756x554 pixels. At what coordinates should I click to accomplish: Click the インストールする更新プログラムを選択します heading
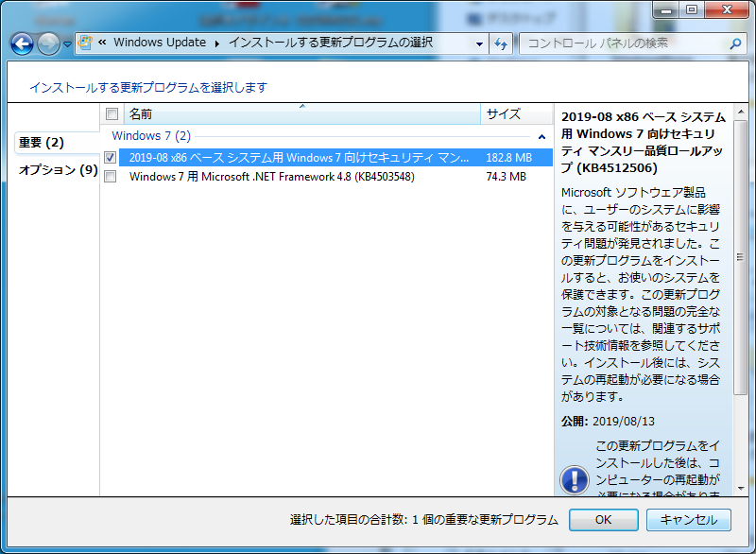coord(148,88)
